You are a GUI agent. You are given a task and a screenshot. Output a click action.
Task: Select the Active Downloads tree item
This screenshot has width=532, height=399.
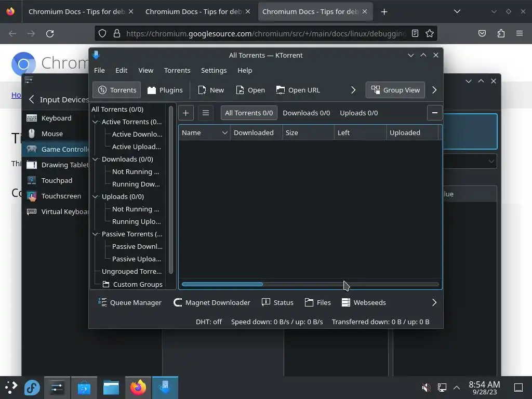coord(137,135)
